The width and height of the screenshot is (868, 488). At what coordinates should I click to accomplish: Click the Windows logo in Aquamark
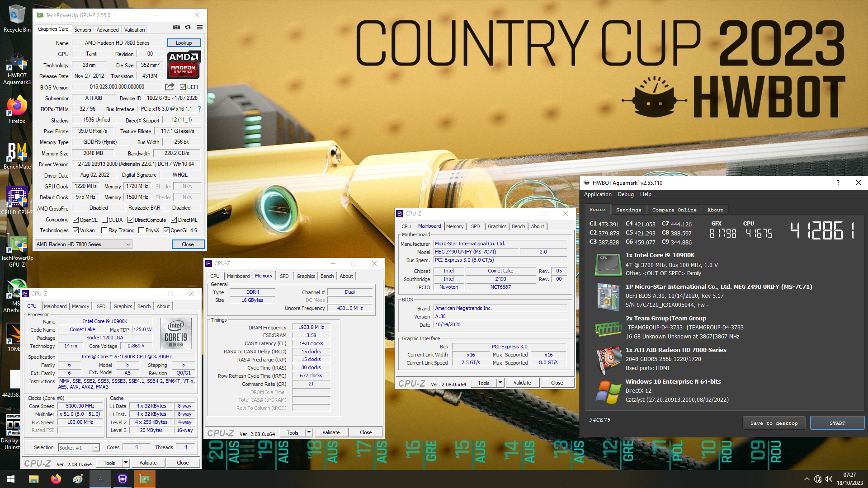coord(608,392)
